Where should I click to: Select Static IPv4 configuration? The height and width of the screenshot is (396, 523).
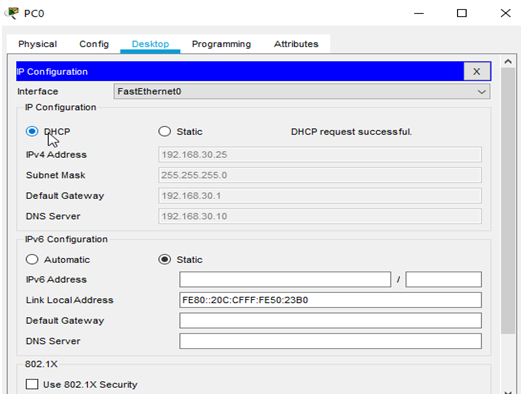tap(165, 131)
